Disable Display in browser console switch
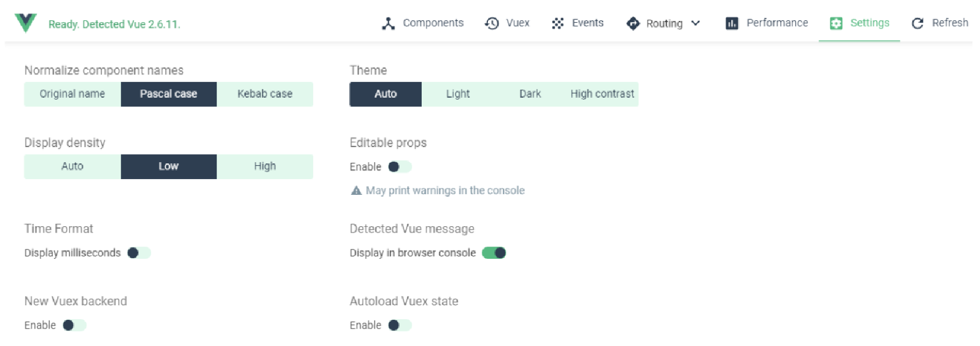Image resolution: width=980 pixels, height=346 pixels. 494,253
